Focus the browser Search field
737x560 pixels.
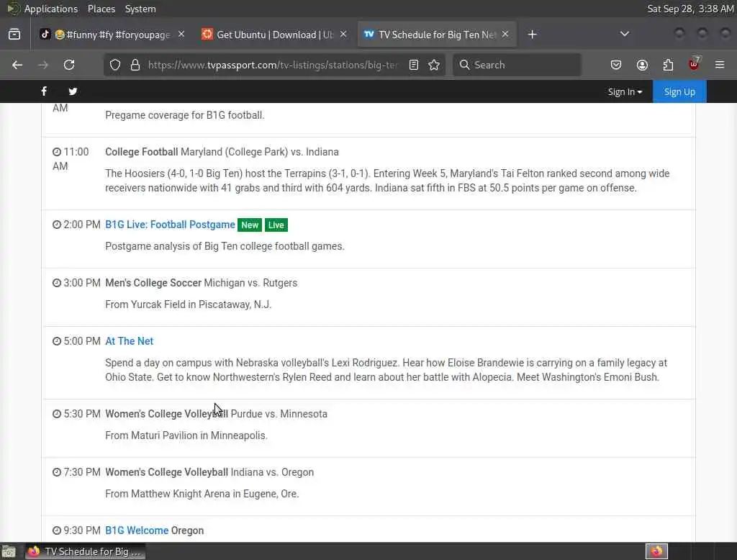click(x=517, y=65)
